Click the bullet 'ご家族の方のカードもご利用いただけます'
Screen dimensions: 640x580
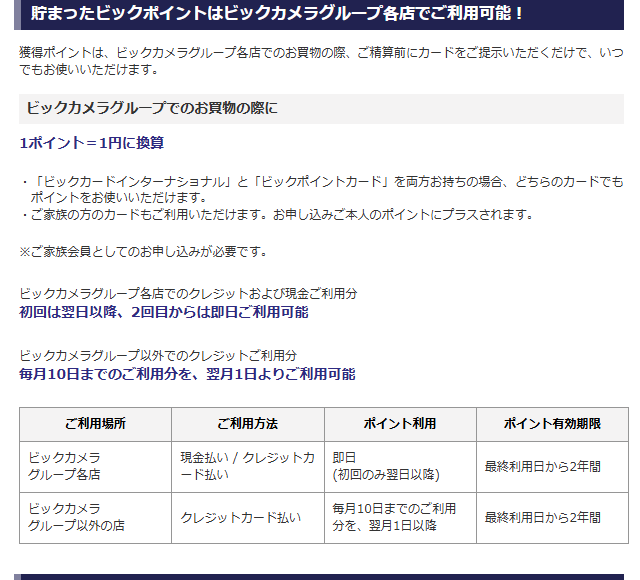point(278,214)
